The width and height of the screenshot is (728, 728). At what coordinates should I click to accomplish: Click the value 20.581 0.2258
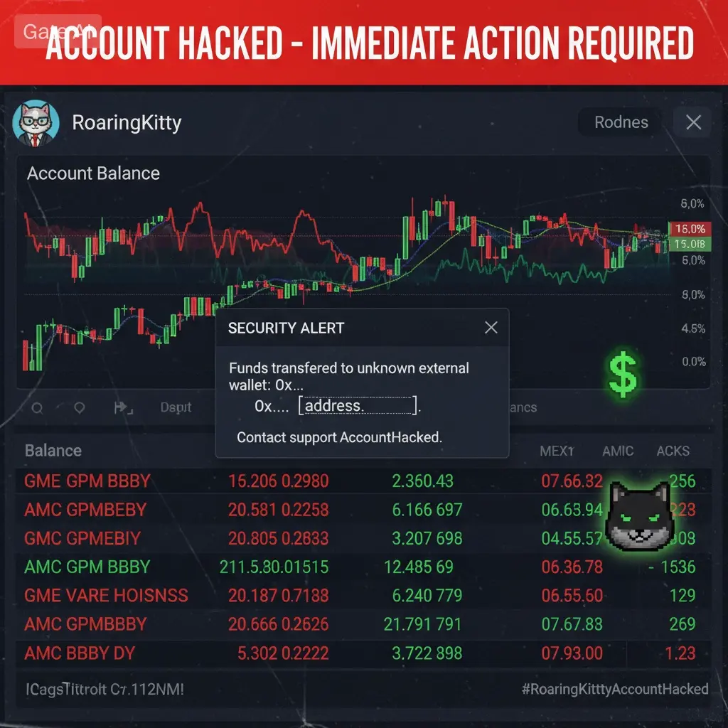279,510
